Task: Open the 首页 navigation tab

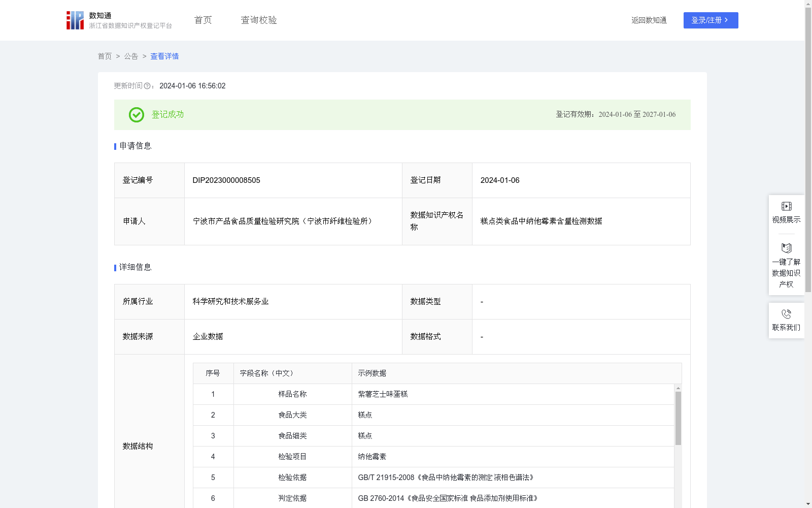Action: click(x=203, y=20)
